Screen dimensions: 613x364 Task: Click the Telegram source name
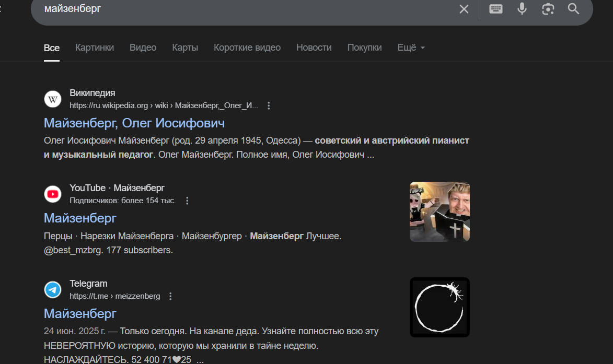(88, 284)
